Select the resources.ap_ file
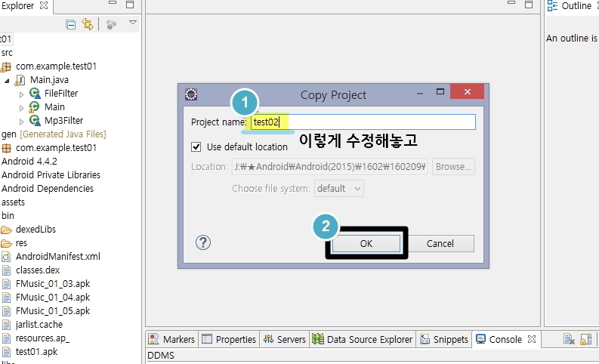Image resolution: width=599 pixels, height=364 pixels. pos(42,338)
